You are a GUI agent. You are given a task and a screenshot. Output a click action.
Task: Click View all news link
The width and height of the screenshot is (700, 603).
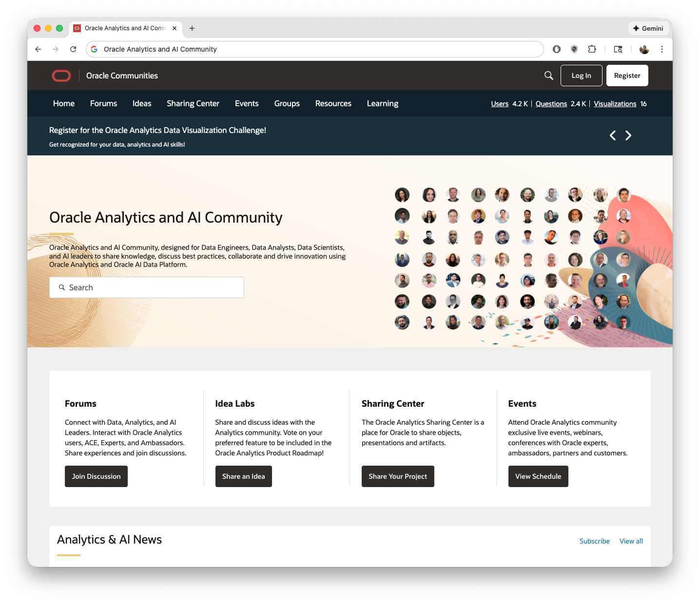click(x=631, y=541)
